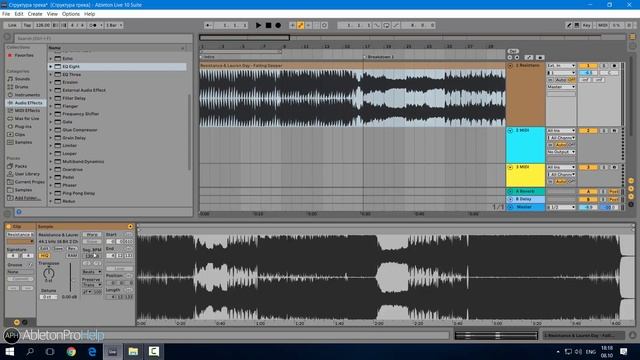Click the browser search field
This screenshot has width=640, height=360.
(103, 38)
